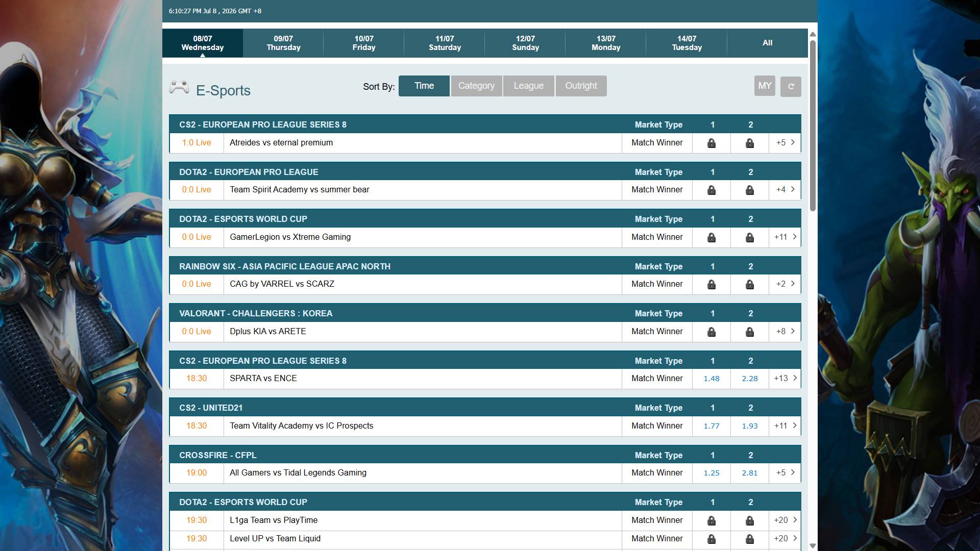Open CAG by VARREL vs SCARZ match
Viewport: 980px width, 551px height.
coord(282,284)
